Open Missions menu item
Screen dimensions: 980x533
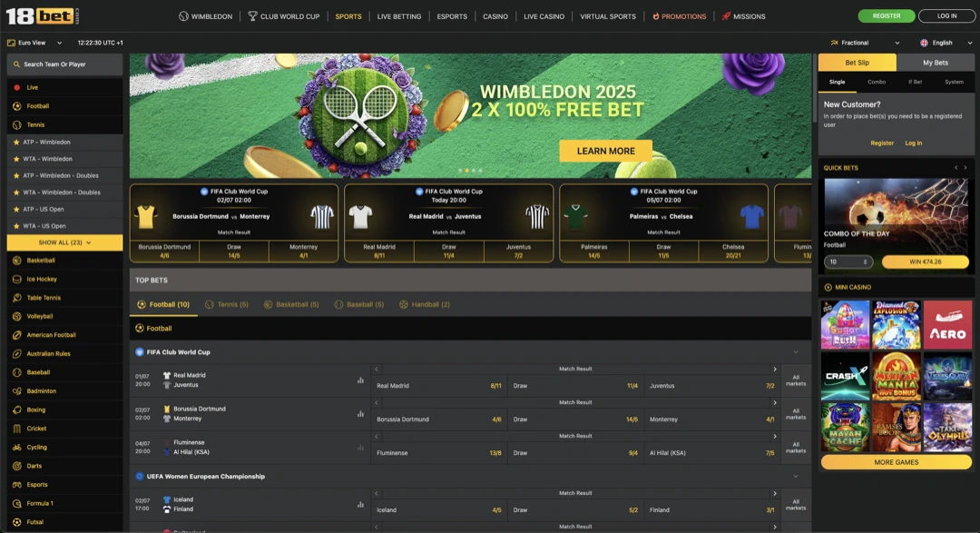[744, 16]
